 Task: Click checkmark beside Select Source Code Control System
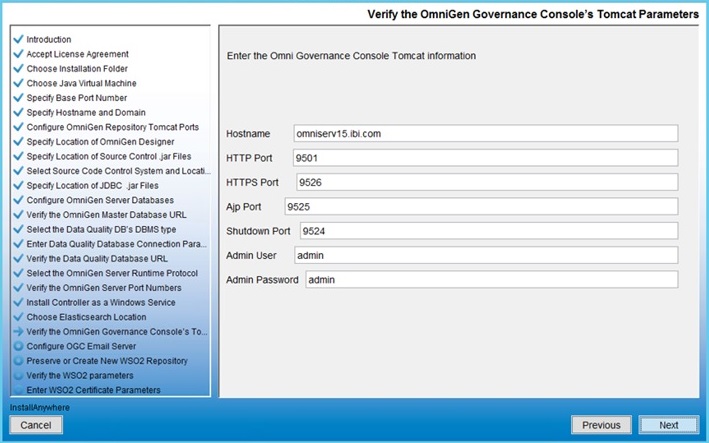18,170
